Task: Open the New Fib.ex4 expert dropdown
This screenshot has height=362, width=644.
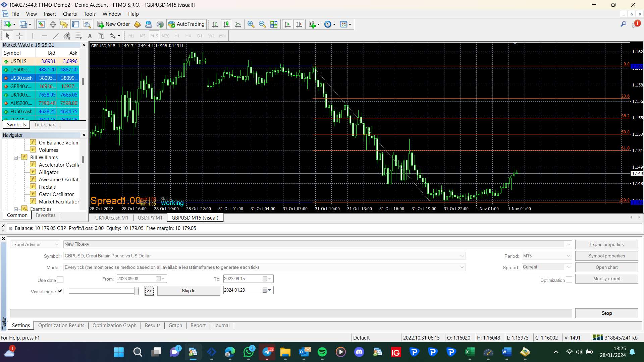Action: point(317,244)
